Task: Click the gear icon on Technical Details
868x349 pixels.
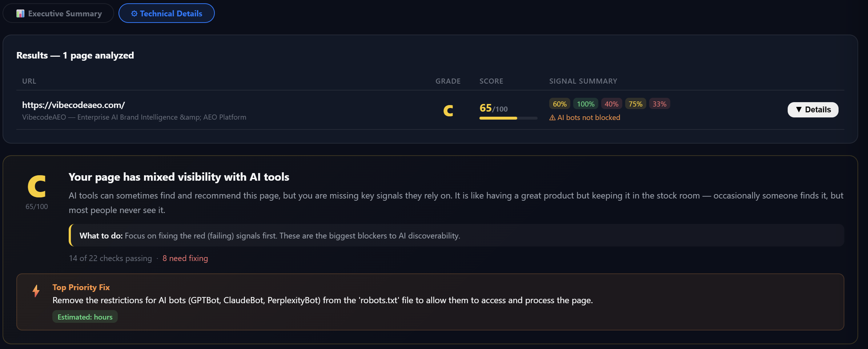Action: (x=134, y=13)
